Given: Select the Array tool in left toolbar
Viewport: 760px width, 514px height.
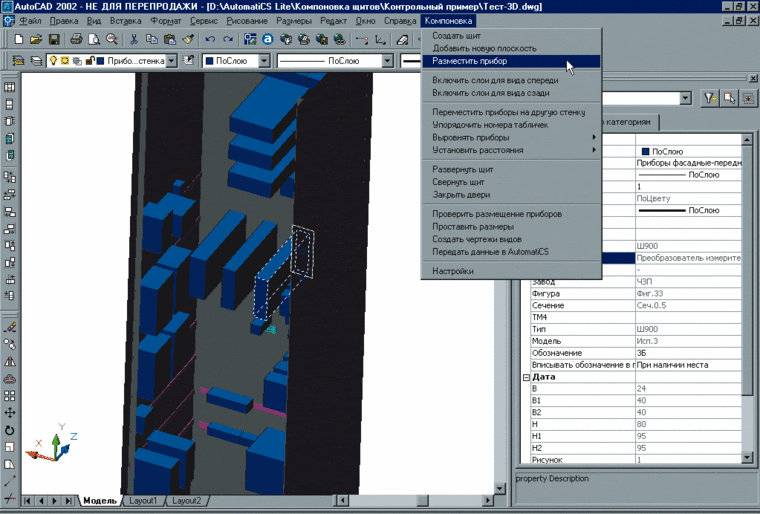Looking at the screenshot, I should [x=10, y=396].
